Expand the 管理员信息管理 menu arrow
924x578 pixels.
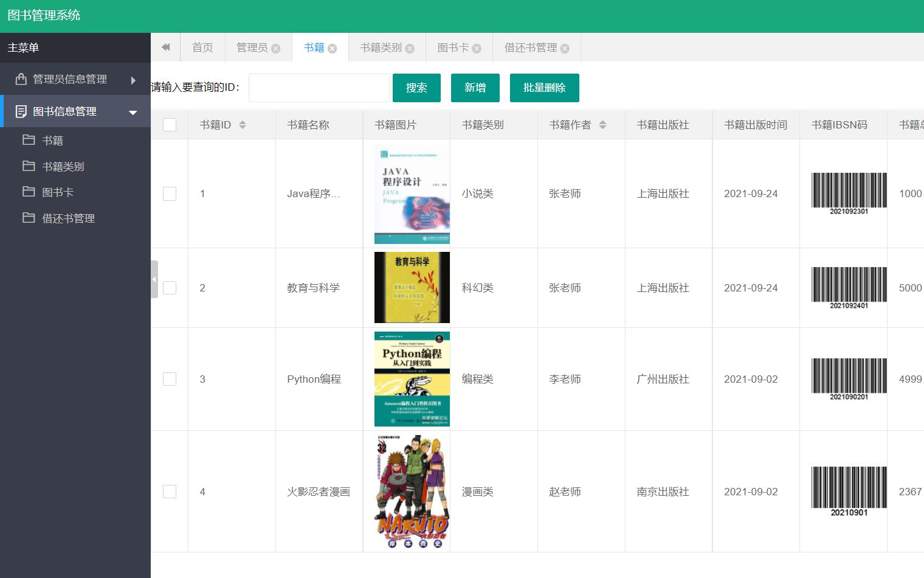click(134, 79)
